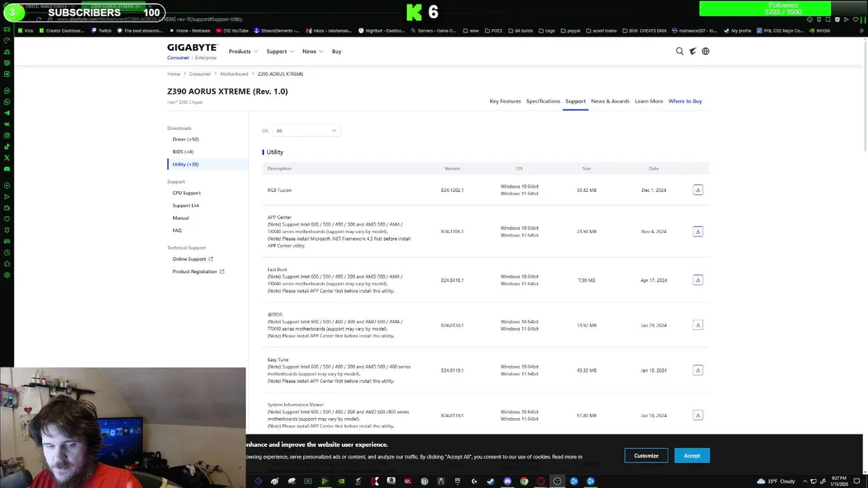Open StreamElements bookmark
The image size is (868, 488).
click(x=277, y=30)
